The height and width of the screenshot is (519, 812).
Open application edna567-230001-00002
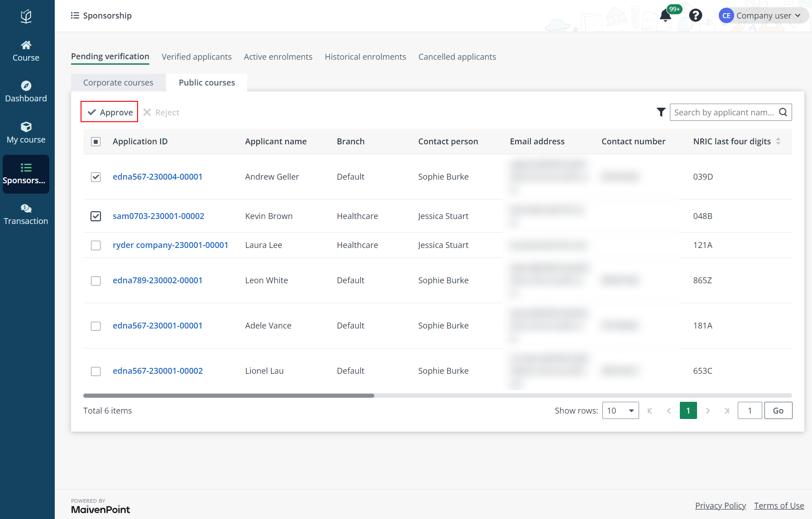(158, 371)
